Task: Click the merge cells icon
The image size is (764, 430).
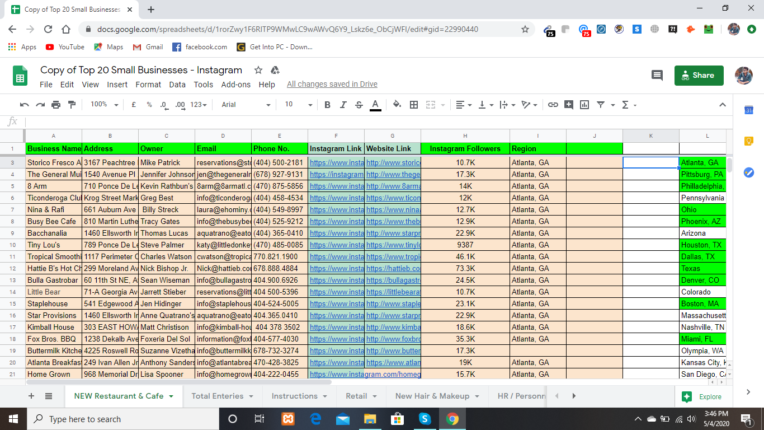Action: pyautogui.click(x=431, y=105)
